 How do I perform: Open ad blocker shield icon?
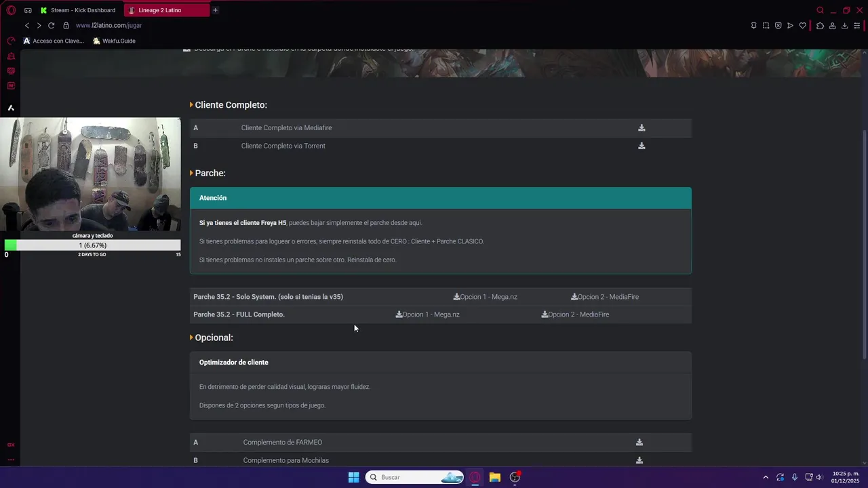[778, 26]
